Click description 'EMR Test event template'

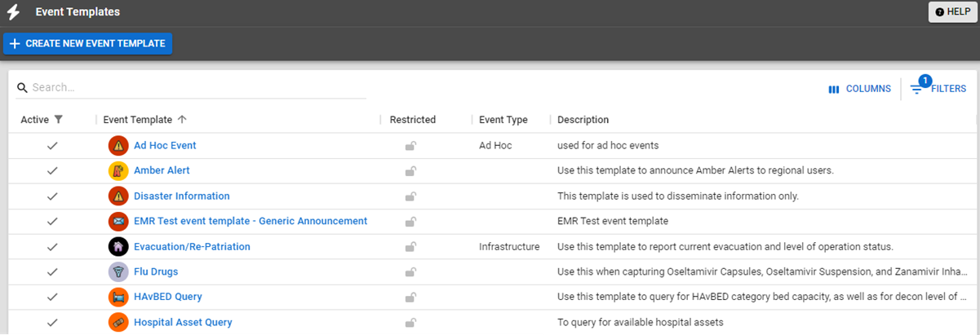(x=613, y=222)
